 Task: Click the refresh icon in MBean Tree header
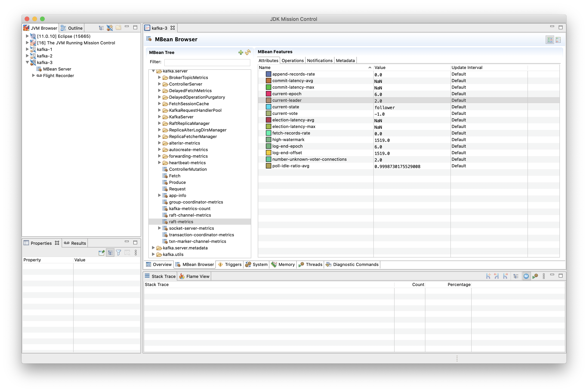point(248,52)
